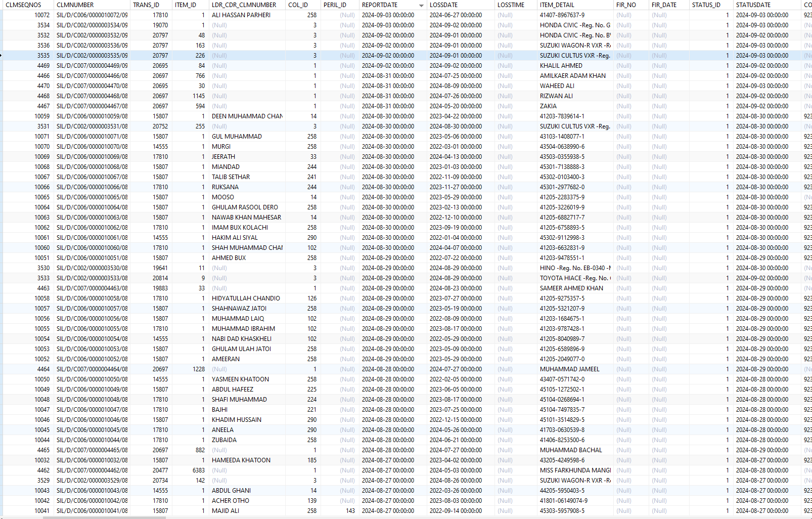Select claim number SIL/D/C002/0000003534/09
Screen dimensions: 812x519
tap(92, 25)
